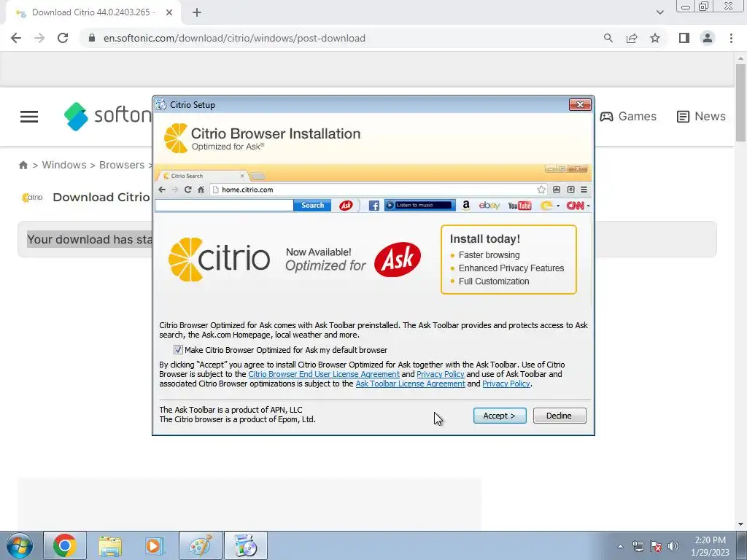The width and height of the screenshot is (747, 560).
Task: Click the Citrio logo in the installer banner
Action: (x=219, y=260)
